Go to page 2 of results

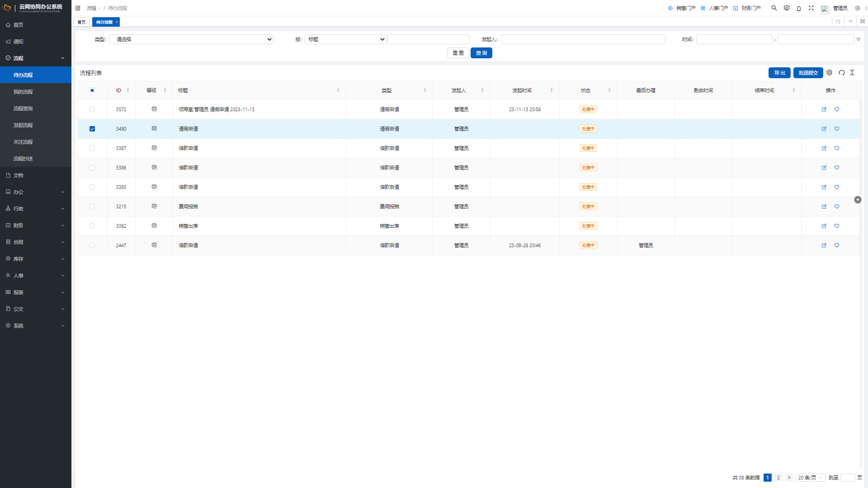[x=778, y=478]
